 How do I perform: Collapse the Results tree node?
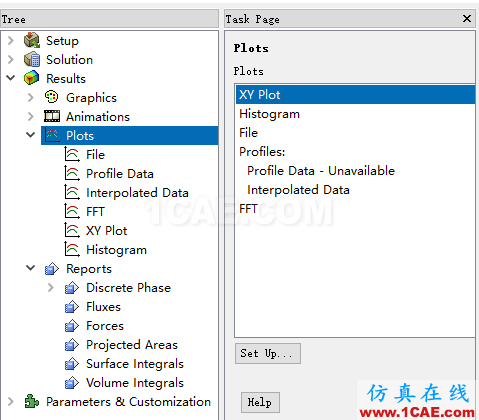pyautogui.click(x=11, y=78)
